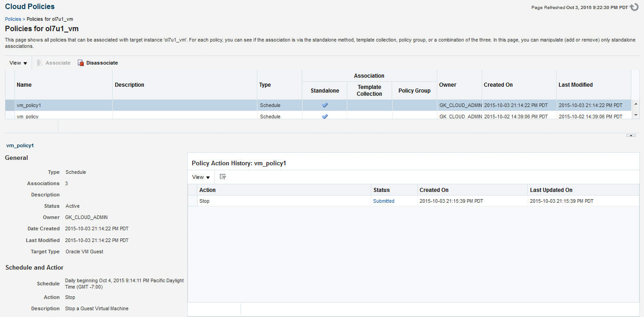
Task: Sort the history table by Created On
Action: click(473, 190)
